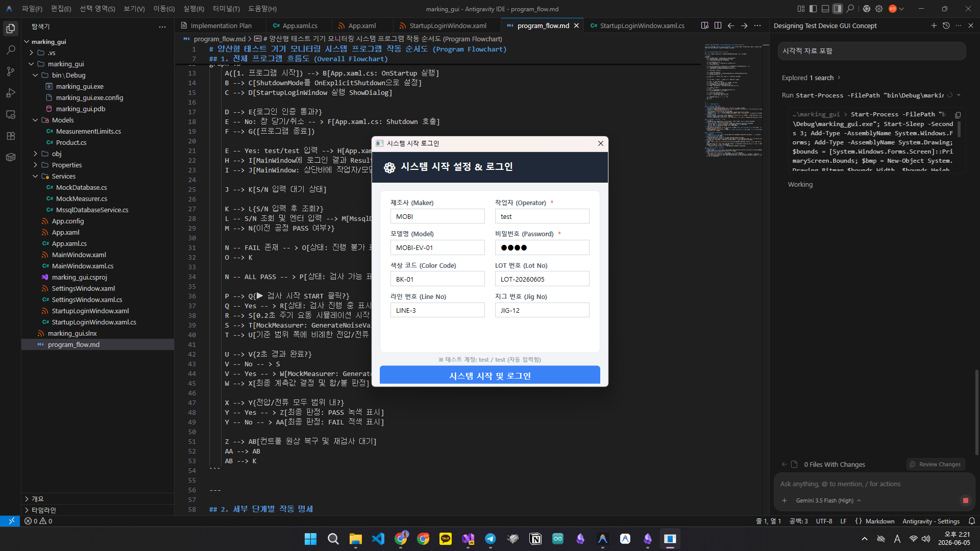Navigate back with the editor left arrow

click(731, 26)
